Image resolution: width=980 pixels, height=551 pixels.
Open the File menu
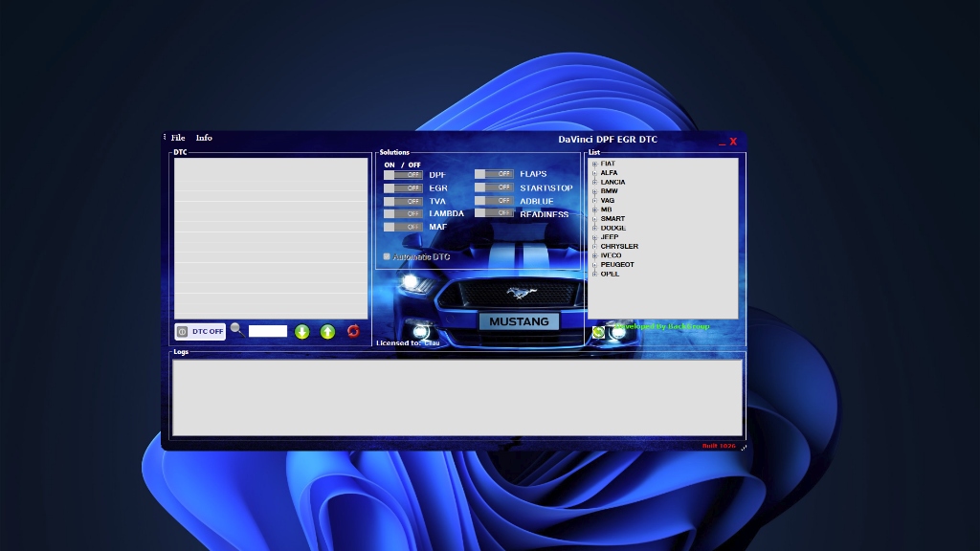pos(178,138)
